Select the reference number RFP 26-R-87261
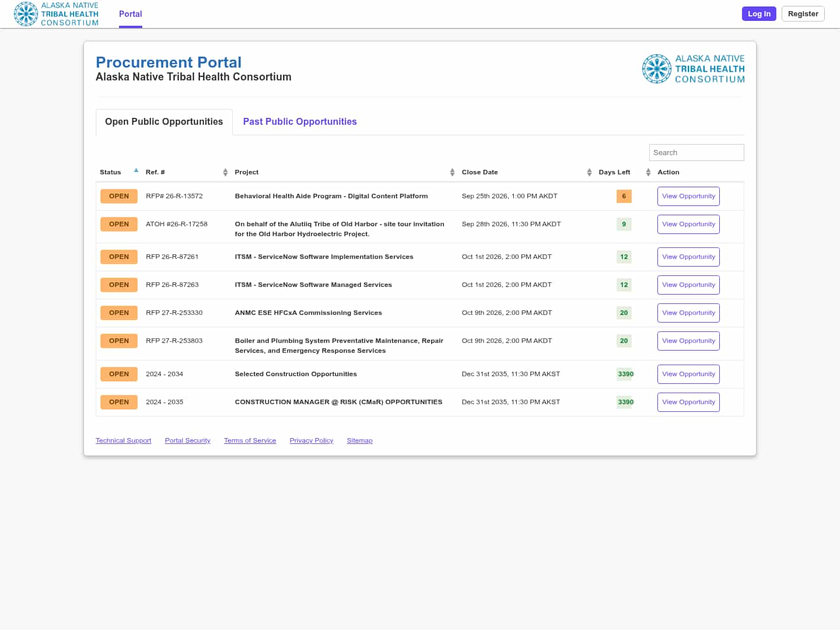This screenshot has height=630, width=840. [172, 257]
